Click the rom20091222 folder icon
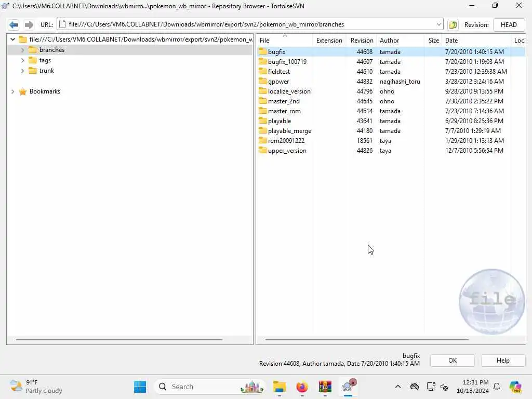Image resolution: width=532 pixels, height=399 pixels. click(x=262, y=140)
